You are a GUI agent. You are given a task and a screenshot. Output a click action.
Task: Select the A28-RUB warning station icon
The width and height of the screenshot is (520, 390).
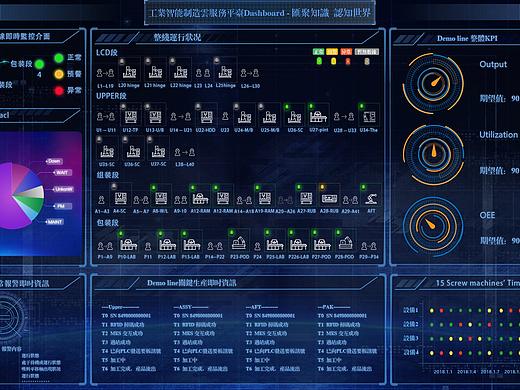329,199
